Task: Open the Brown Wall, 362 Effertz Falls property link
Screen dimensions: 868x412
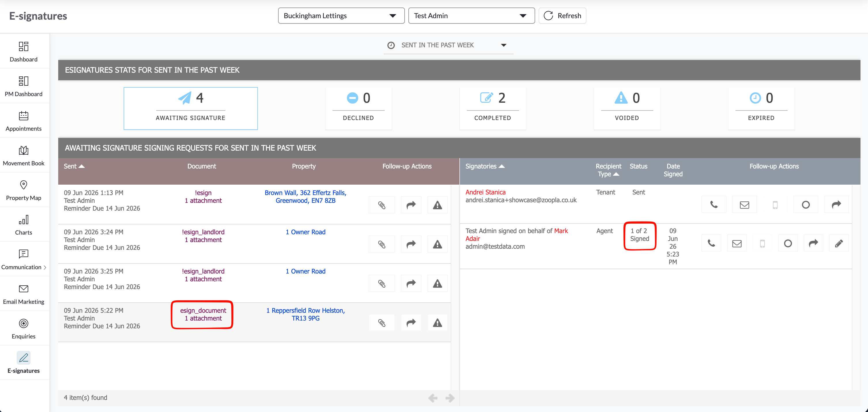Action: pyautogui.click(x=305, y=197)
